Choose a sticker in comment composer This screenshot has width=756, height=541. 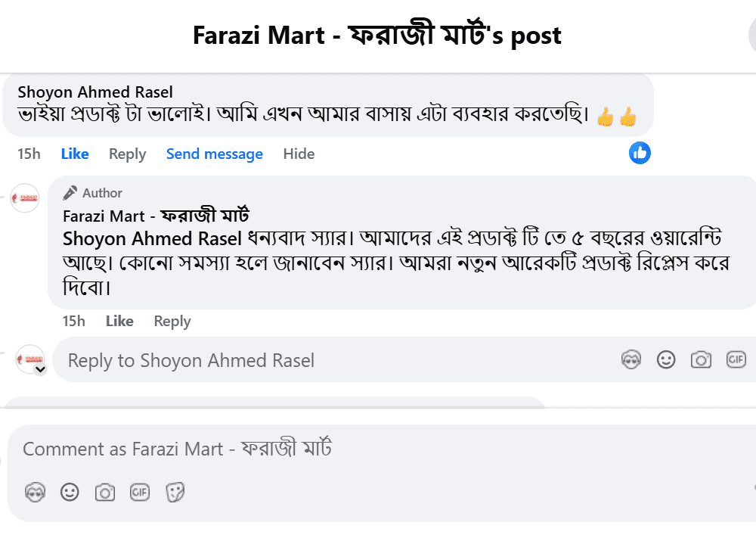175,493
